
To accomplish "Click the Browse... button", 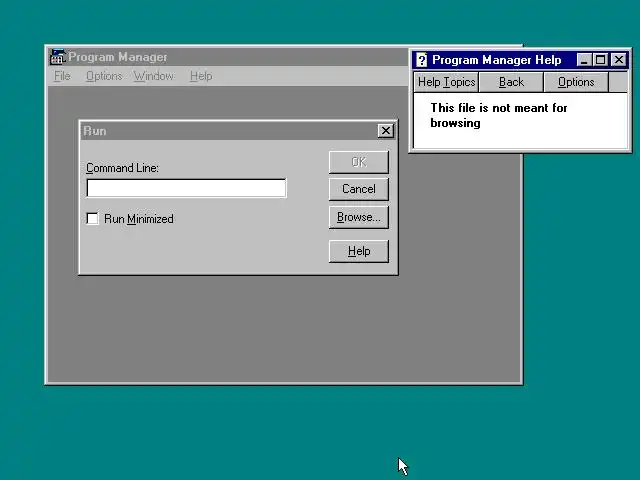I will point(359,217).
